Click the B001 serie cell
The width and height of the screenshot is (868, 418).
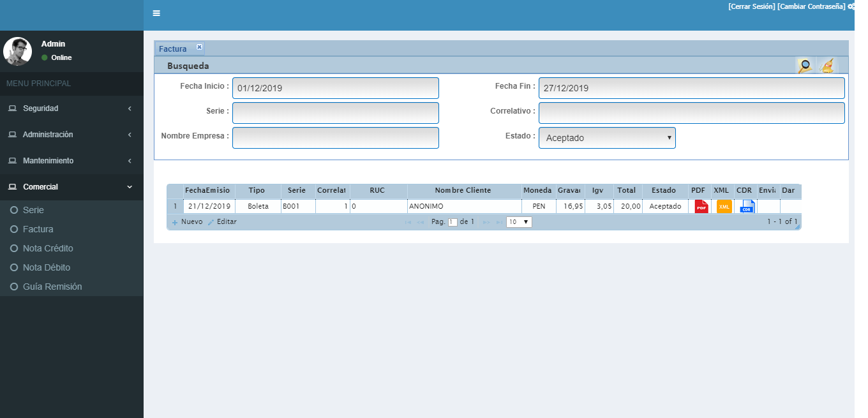click(x=298, y=206)
